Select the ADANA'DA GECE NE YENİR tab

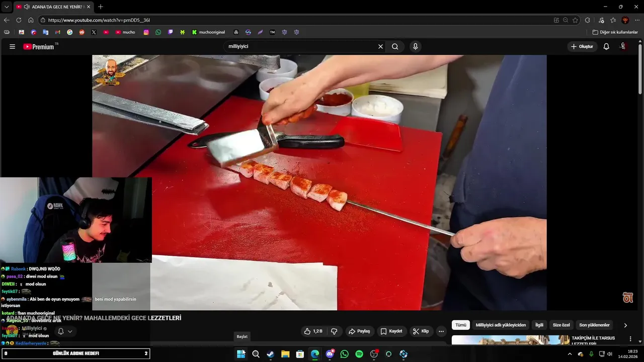(x=53, y=7)
